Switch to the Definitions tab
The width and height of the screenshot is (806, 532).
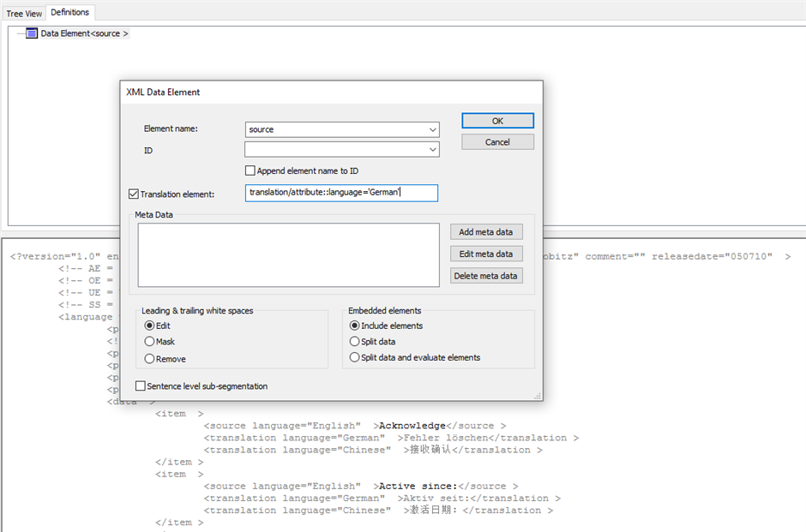pos(69,12)
